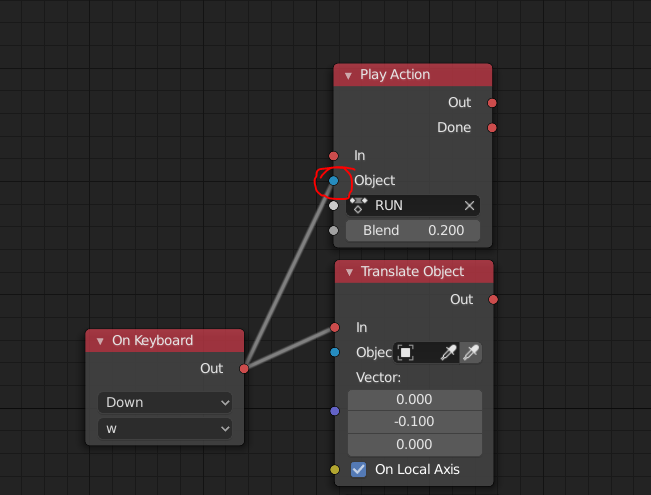
Task: Edit the Vector Y value -0.100
Action: (414, 421)
